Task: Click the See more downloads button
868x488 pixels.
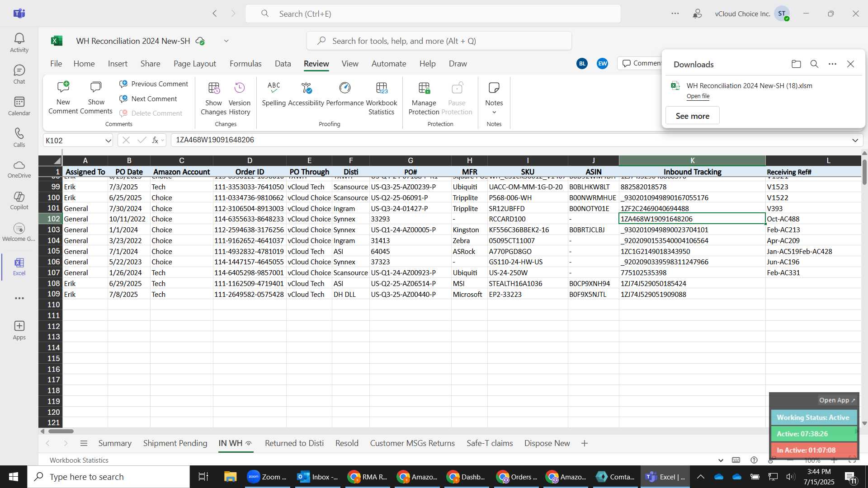Action: point(692,116)
